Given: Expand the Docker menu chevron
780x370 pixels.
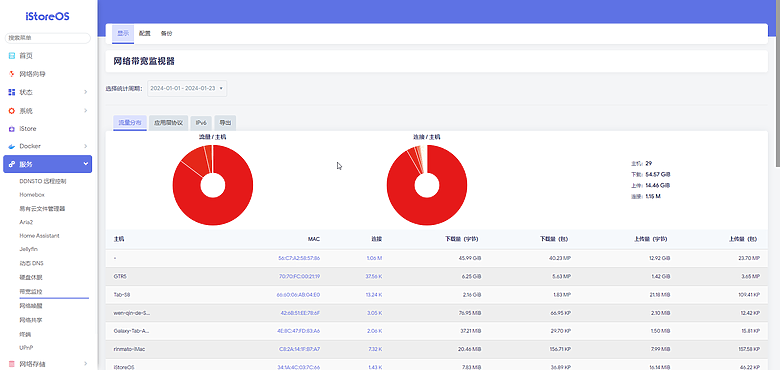Looking at the screenshot, I should pyautogui.click(x=86, y=146).
